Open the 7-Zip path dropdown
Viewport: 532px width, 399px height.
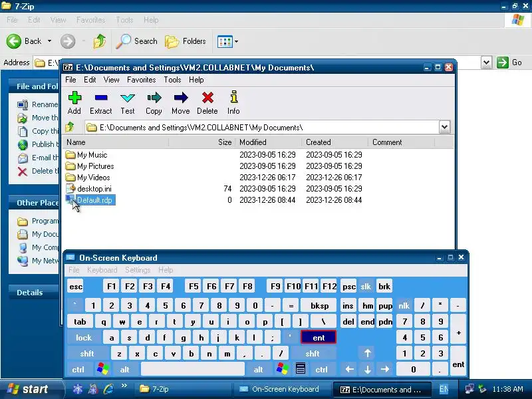444,127
